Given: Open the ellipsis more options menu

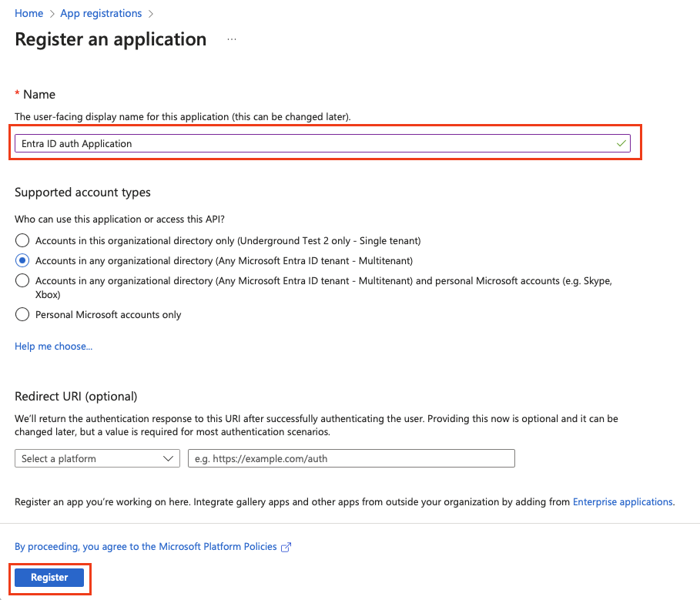Looking at the screenshot, I should pos(232,39).
